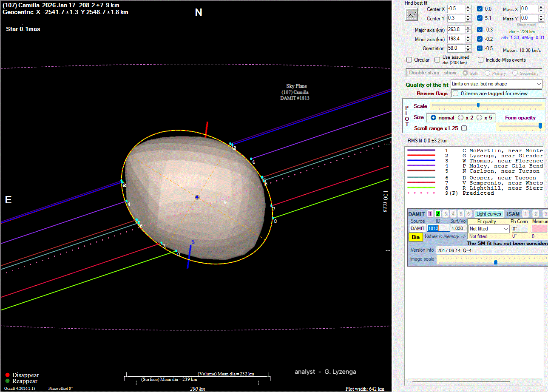Decrease the Major axis value with down arrow

(x=468, y=31)
